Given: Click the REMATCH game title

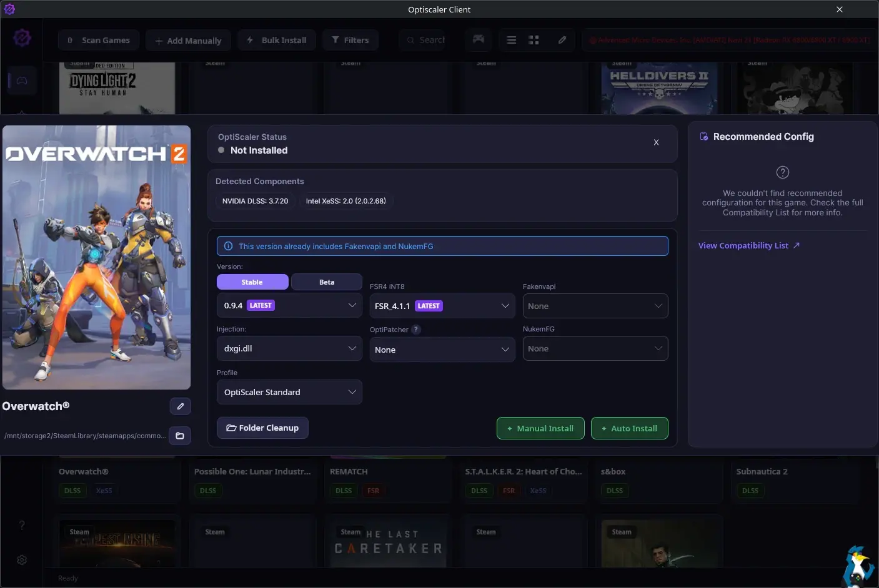Looking at the screenshot, I should 349,471.
